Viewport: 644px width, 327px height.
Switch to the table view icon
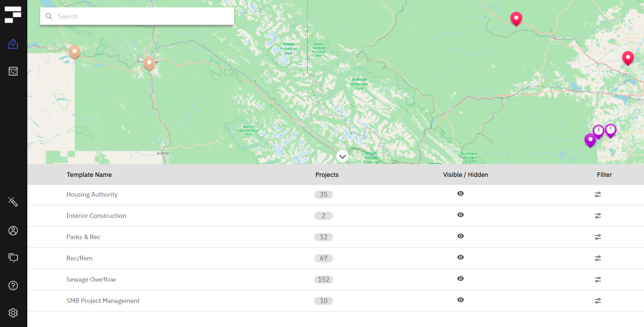(x=13, y=71)
